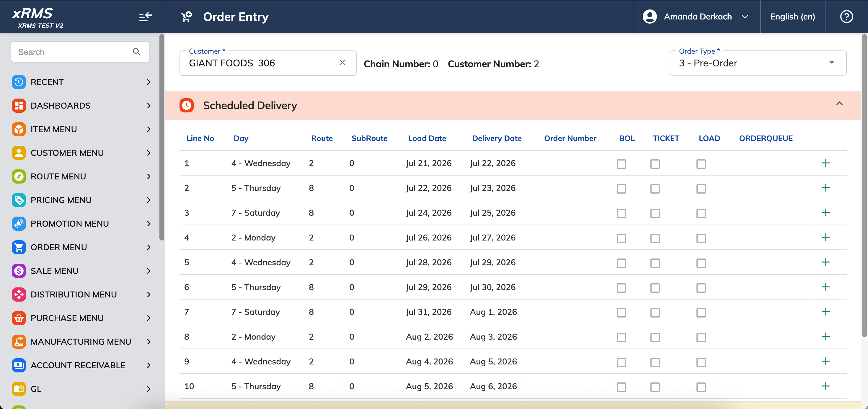
Task: Expand the ORDER MENU item
Action: coord(81,247)
